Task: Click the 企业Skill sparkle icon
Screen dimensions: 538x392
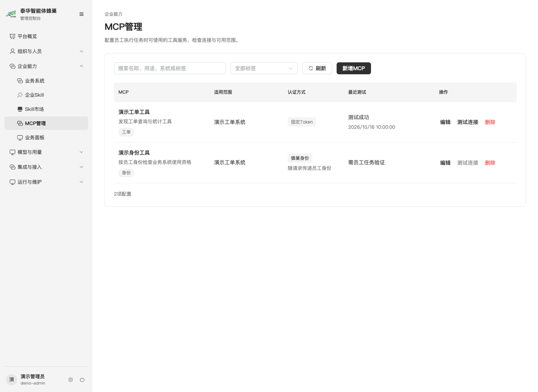Action: point(20,95)
